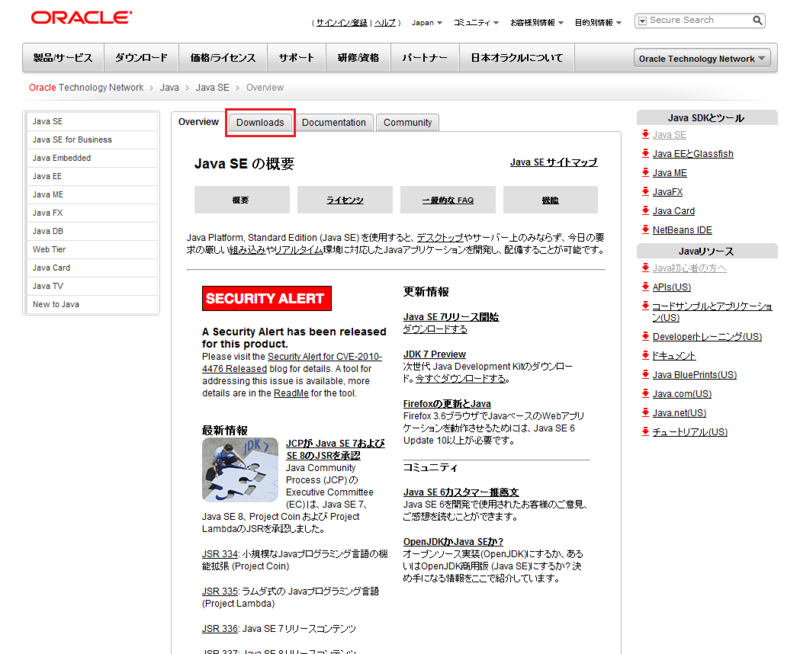The image size is (800, 654).
Task: Select Java Card in left sidebar
Action: pyautogui.click(x=92, y=268)
